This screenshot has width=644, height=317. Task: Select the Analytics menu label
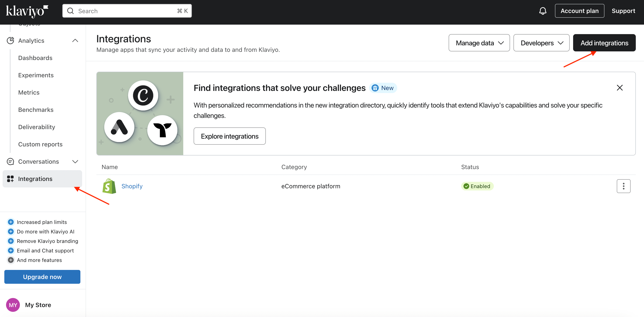click(x=31, y=40)
